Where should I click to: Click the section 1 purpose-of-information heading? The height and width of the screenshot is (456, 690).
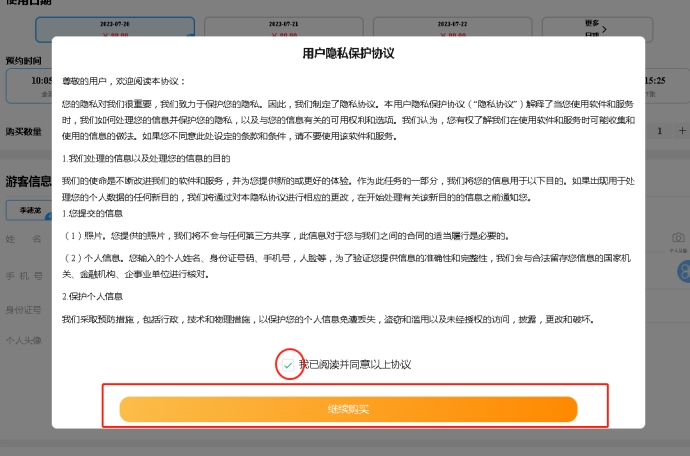coord(146,158)
